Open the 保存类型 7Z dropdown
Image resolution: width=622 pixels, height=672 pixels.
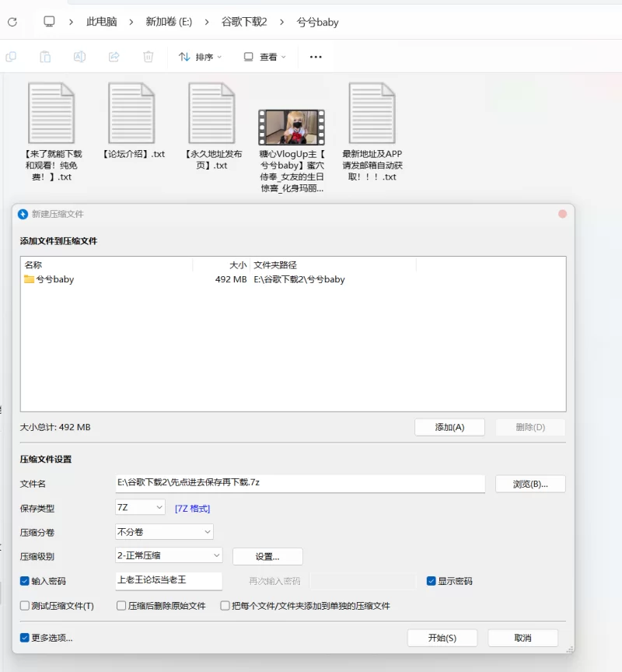click(x=140, y=507)
